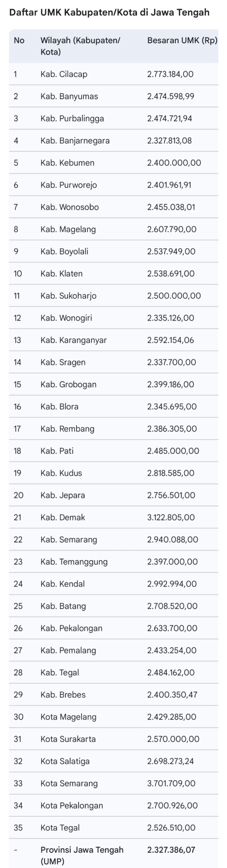Select the value 2.500.000,00 for Sukoharjo
The width and height of the screenshot is (227, 868).
pos(174,296)
